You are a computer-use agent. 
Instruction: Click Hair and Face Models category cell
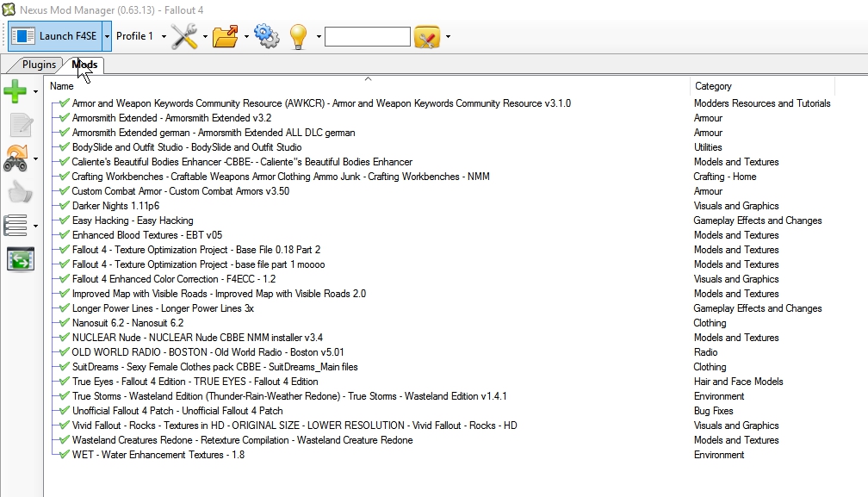point(738,382)
